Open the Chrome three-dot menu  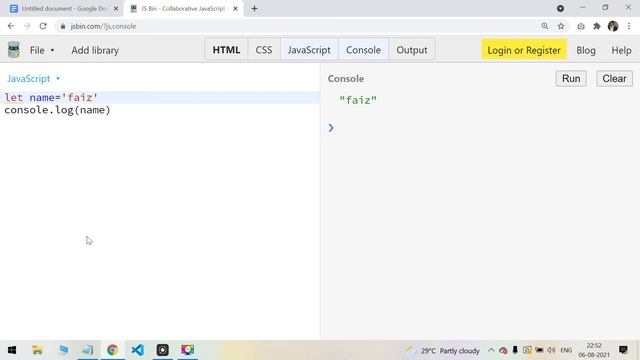click(x=629, y=26)
